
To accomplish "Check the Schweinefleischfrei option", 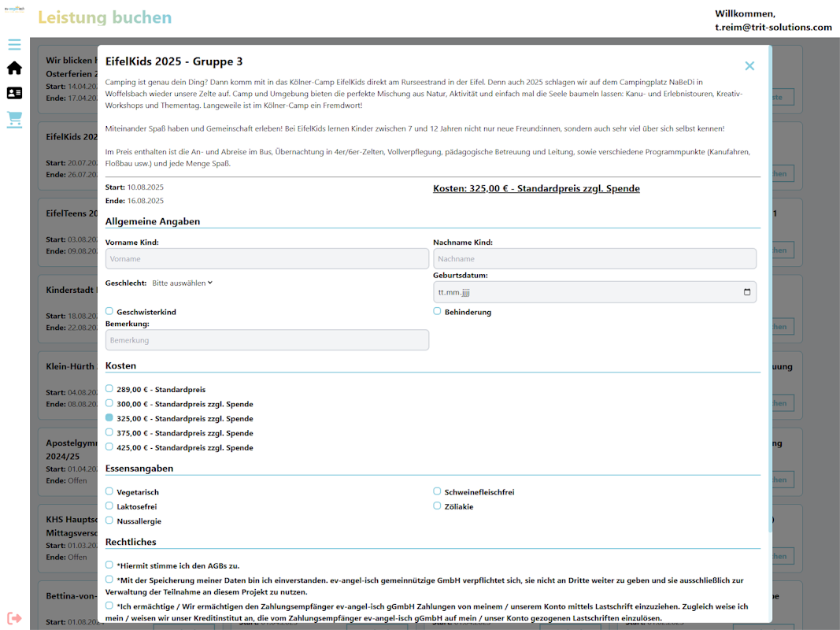I will (437, 491).
